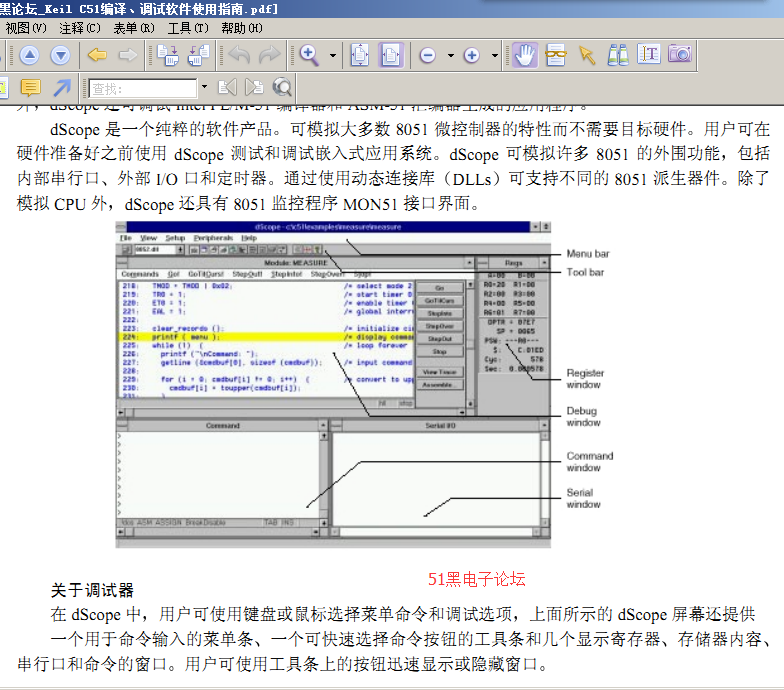Click the 查找 find input field
Viewport: 784px width, 690px height.
[x=143, y=88]
